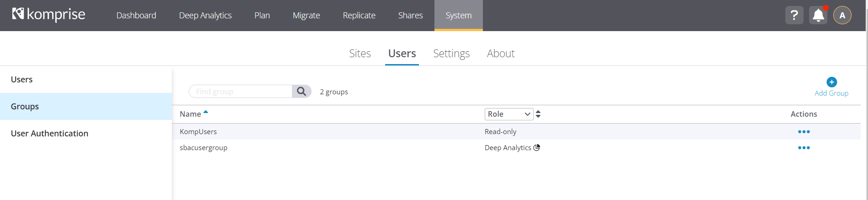Switch to the Settings tab
868x200 pixels.
point(451,54)
